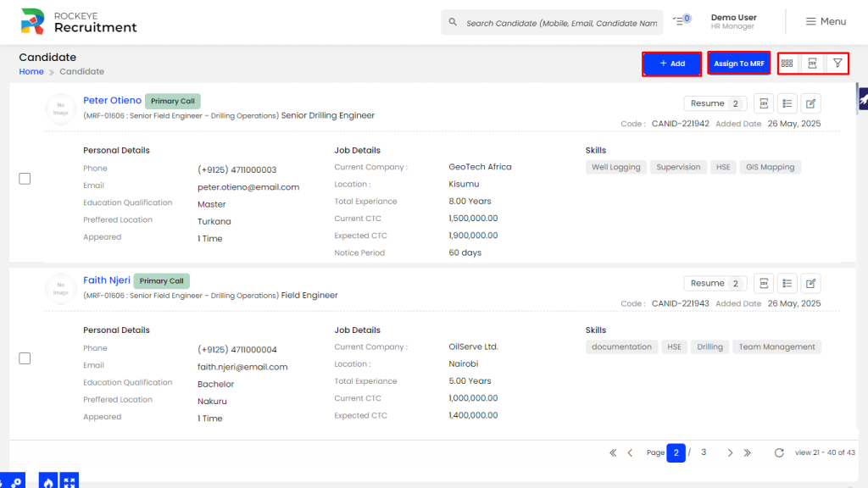This screenshot has height=488, width=868.
Task: Click the Assign To MRF button
Action: 739,64
